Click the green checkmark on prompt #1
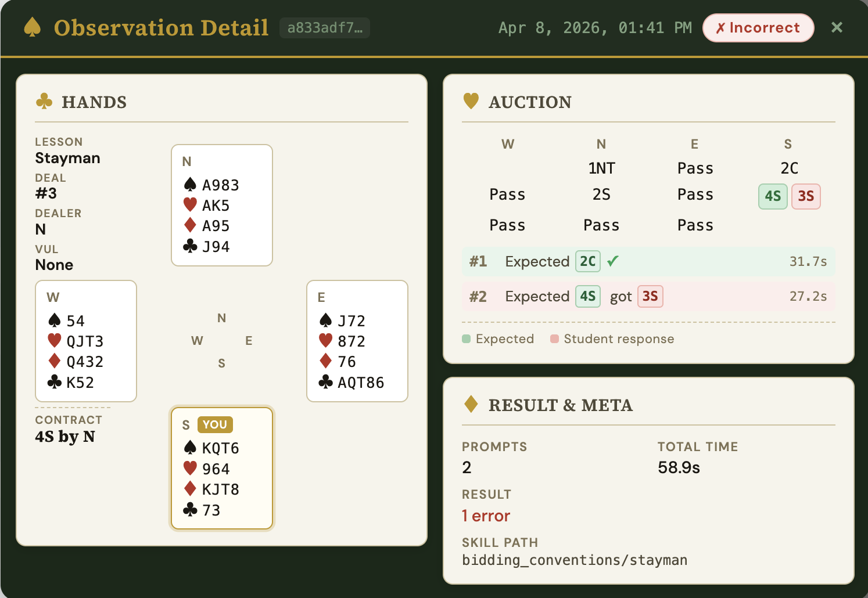The width and height of the screenshot is (868, 598). [612, 261]
